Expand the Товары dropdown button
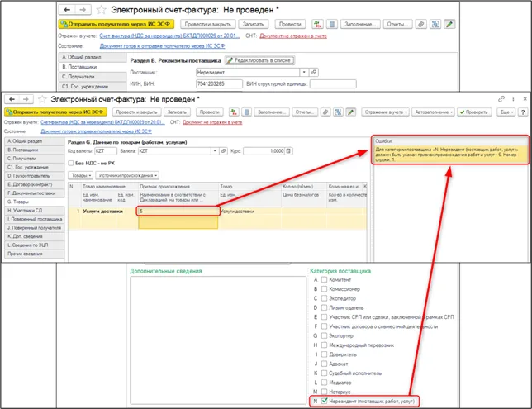This screenshot has width=532, height=409. [x=80, y=175]
